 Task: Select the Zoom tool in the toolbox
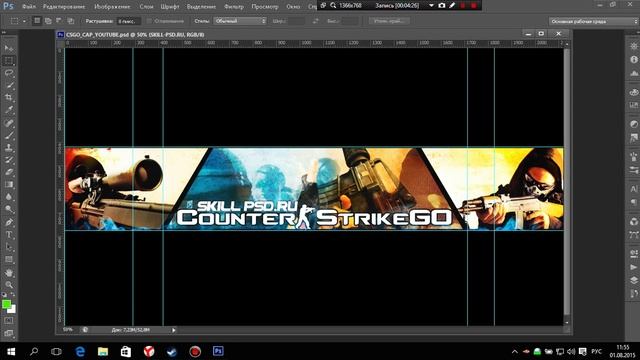point(9,285)
